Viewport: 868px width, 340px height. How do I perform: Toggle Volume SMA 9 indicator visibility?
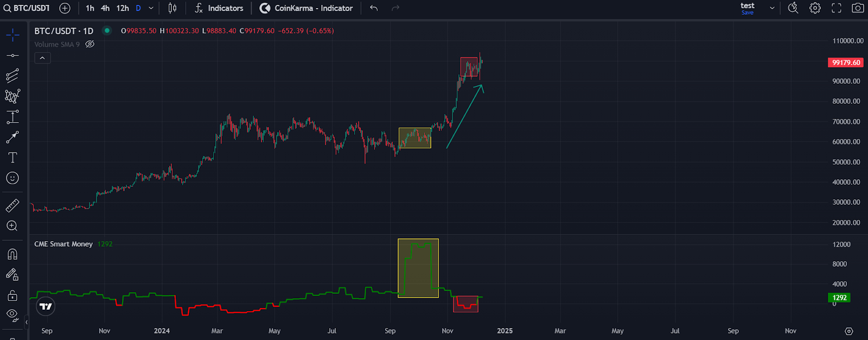[x=90, y=45]
